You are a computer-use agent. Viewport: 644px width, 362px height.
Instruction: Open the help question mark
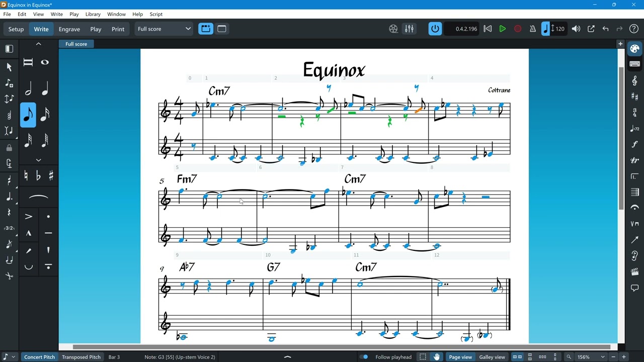[x=634, y=29]
